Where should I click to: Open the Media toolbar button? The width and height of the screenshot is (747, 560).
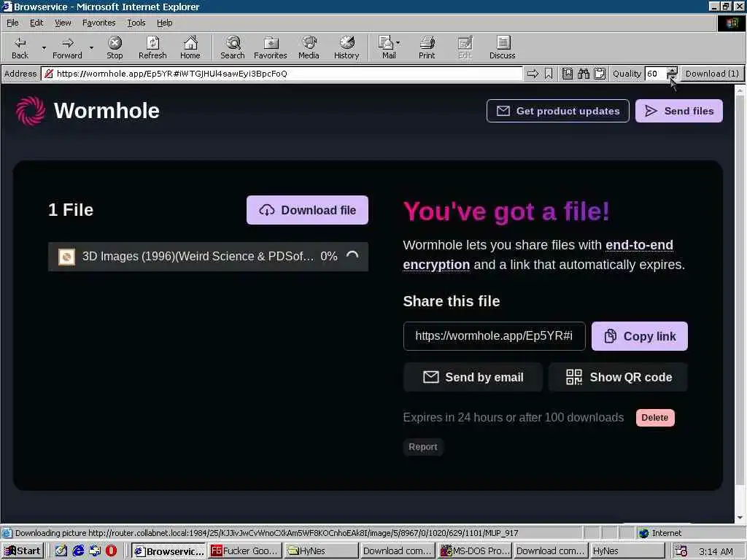coord(309,47)
